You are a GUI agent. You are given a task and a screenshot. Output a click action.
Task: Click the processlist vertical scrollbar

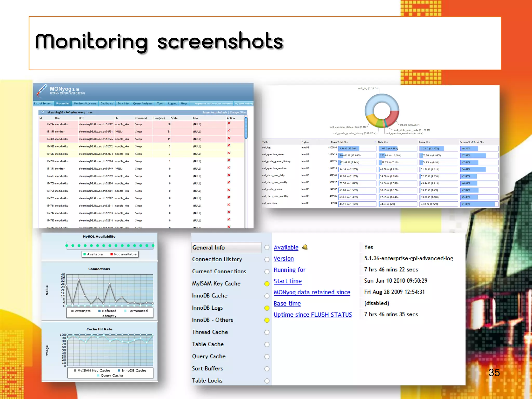coord(246,128)
